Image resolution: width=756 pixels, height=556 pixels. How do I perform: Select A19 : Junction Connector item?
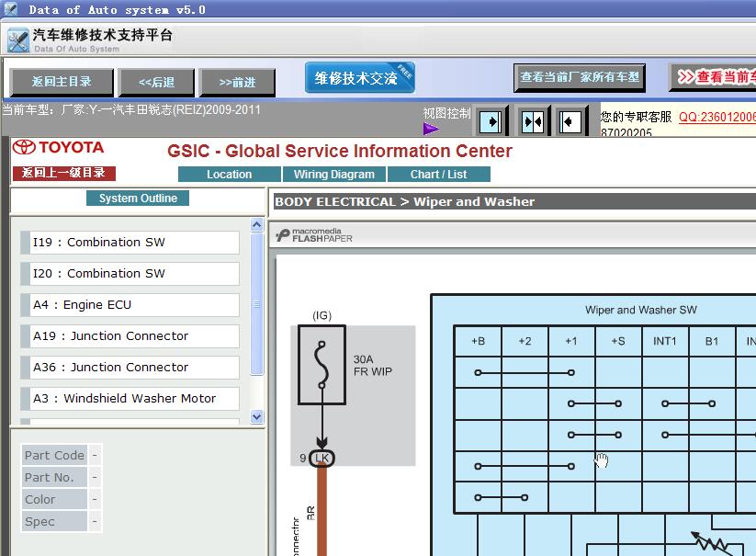tap(130, 336)
